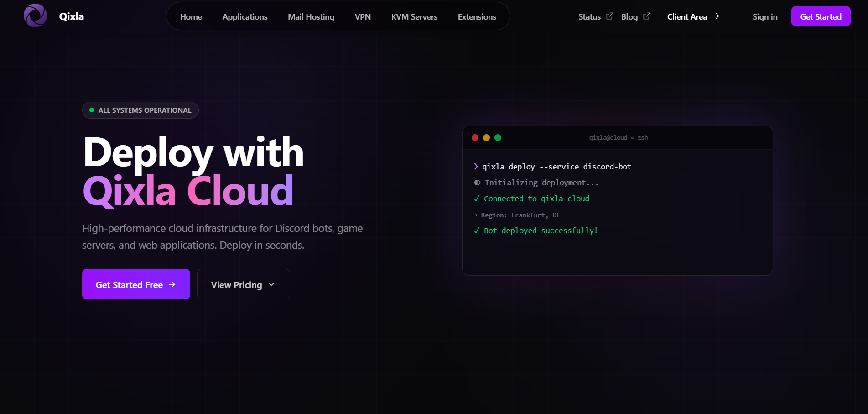This screenshot has width=868, height=414.
Task: Expand the View Pricing dropdown
Action: (243, 284)
